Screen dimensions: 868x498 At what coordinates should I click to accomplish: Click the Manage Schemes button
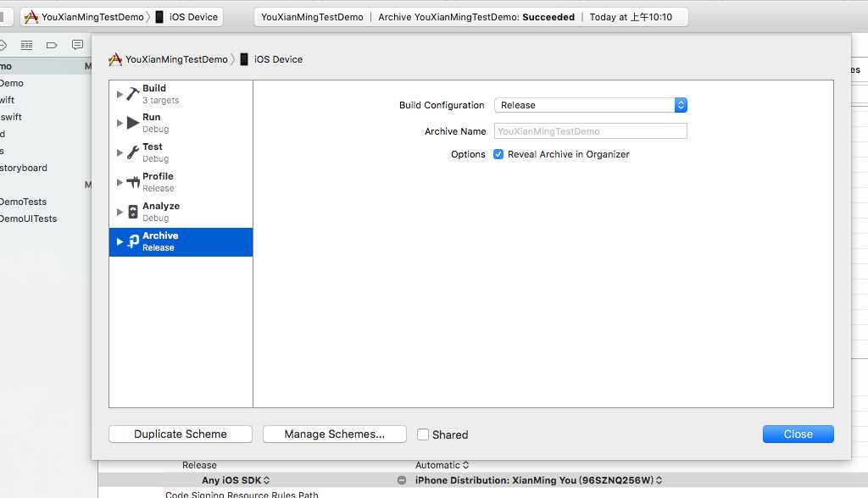334,434
